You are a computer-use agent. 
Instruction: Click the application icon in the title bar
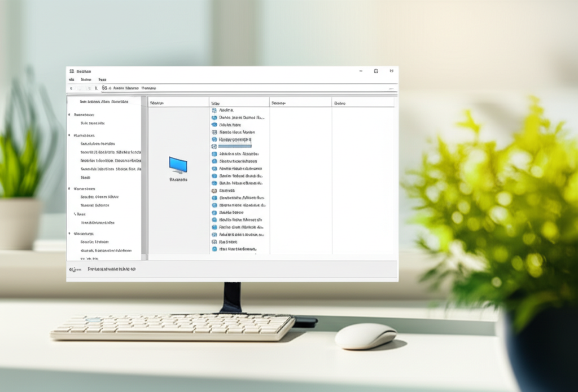click(72, 72)
